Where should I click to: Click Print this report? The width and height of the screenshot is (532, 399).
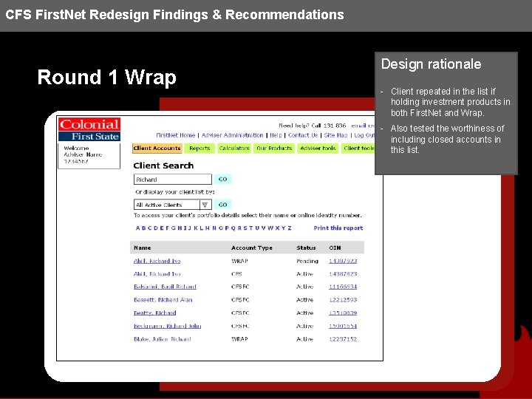(338, 228)
